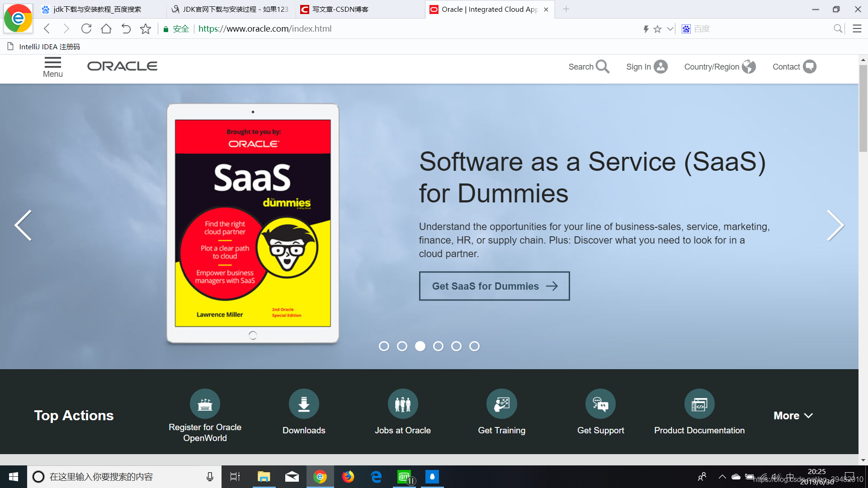Click taskbar microphone voice search
The image size is (868, 488).
pyautogui.click(x=210, y=477)
